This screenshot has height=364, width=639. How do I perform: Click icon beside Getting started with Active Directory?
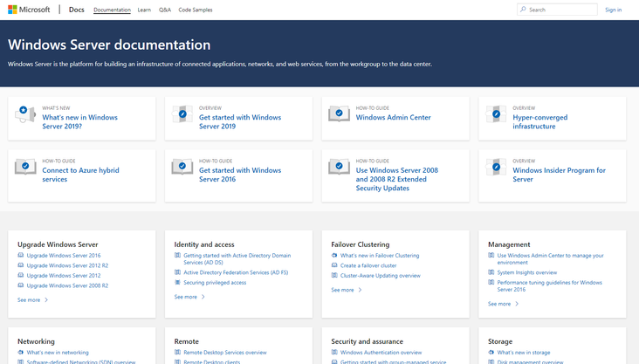tap(177, 255)
